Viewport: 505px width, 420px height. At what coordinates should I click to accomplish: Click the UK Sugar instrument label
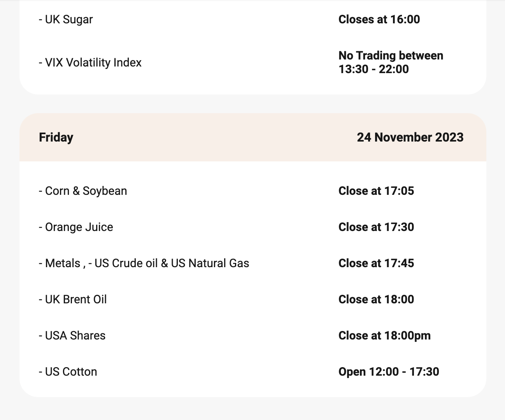tap(66, 19)
